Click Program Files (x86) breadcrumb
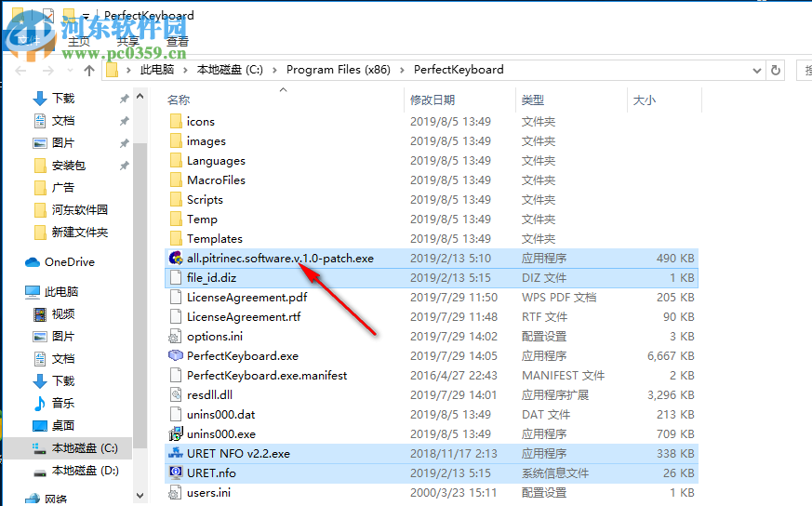 pos(339,70)
